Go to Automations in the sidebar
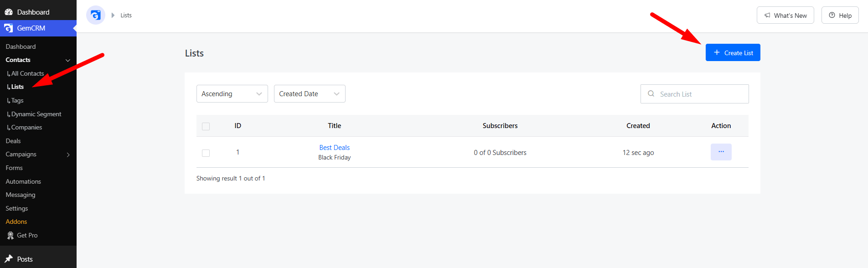The width and height of the screenshot is (868, 268). click(23, 181)
